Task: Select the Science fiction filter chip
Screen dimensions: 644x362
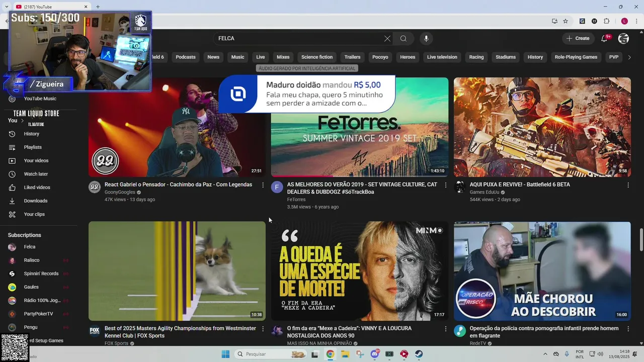Action: (x=317, y=57)
